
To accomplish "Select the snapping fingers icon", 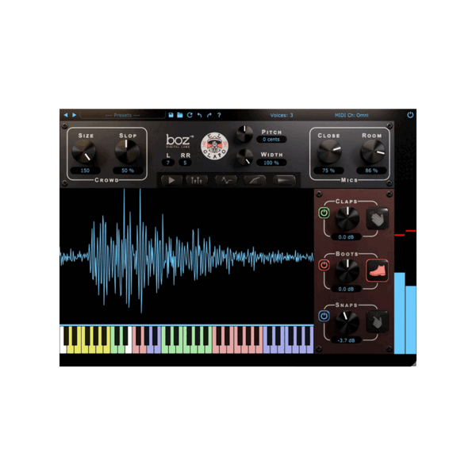I will tap(378, 322).
